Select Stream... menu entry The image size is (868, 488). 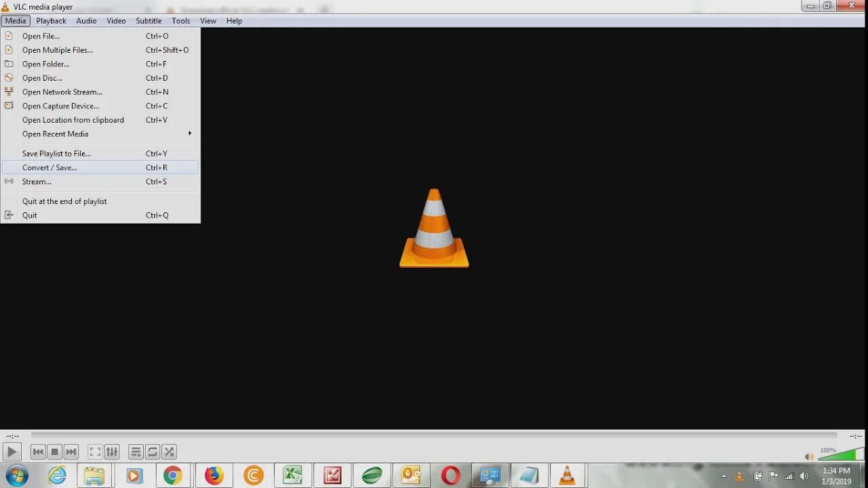click(100, 182)
